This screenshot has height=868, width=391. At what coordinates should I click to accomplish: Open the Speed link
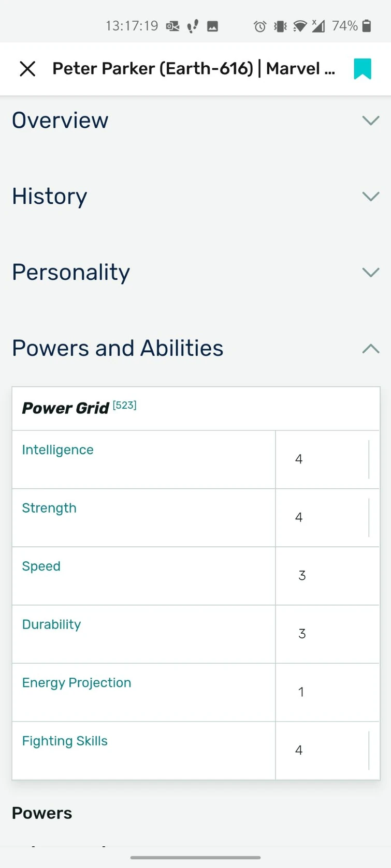point(41,566)
